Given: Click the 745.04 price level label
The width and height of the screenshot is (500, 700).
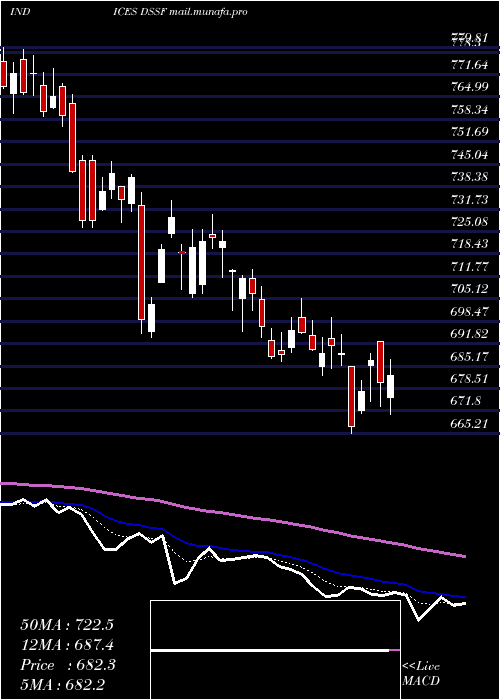Looking at the screenshot, I should [469, 155].
